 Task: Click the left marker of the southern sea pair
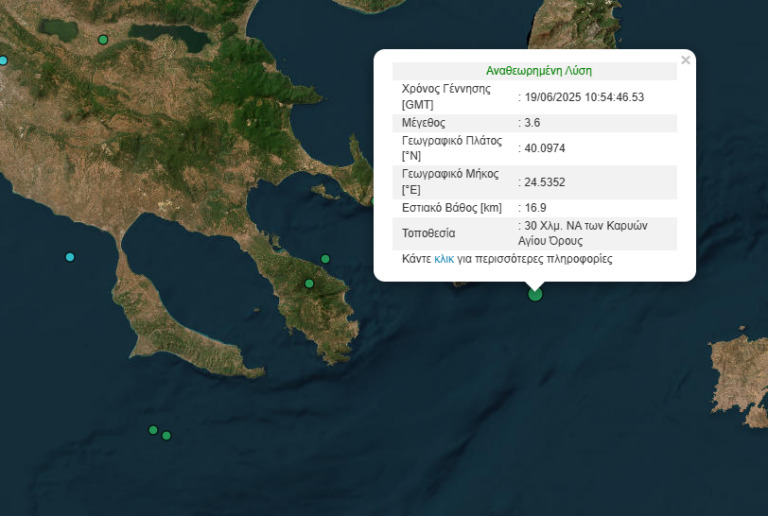153,430
